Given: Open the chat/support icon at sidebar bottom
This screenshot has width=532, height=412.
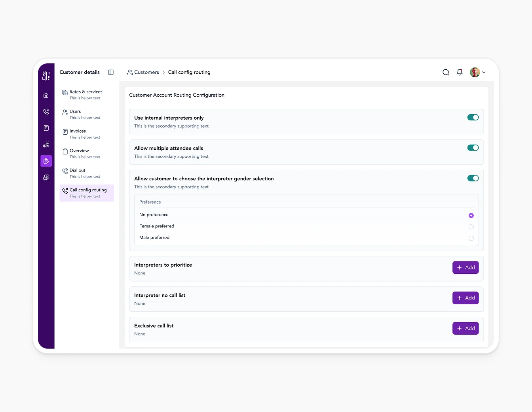Looking at the screenshot, I should click(46, 177).
